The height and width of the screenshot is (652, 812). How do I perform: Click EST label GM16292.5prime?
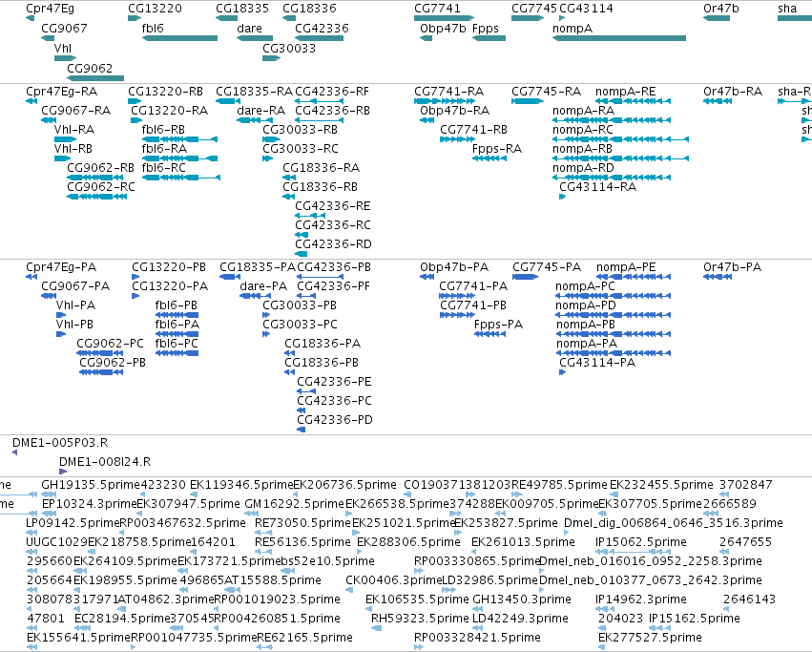tap(294, 504)
